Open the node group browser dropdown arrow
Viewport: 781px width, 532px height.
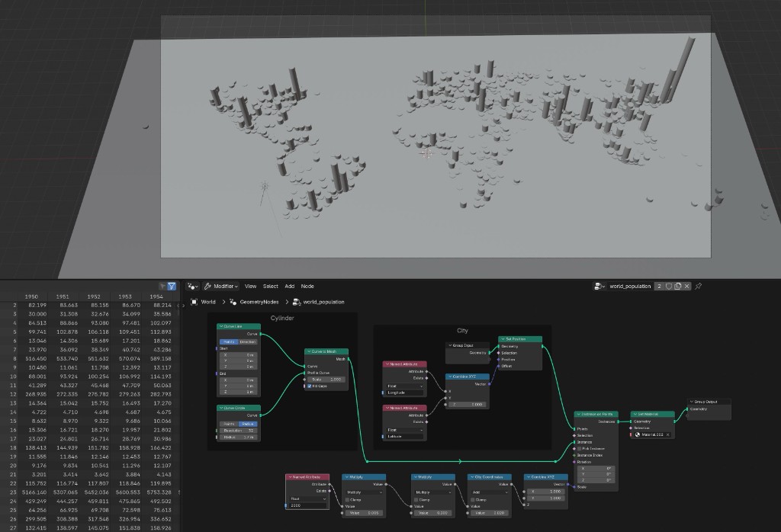pyautogui.click(x=603, y=286)
